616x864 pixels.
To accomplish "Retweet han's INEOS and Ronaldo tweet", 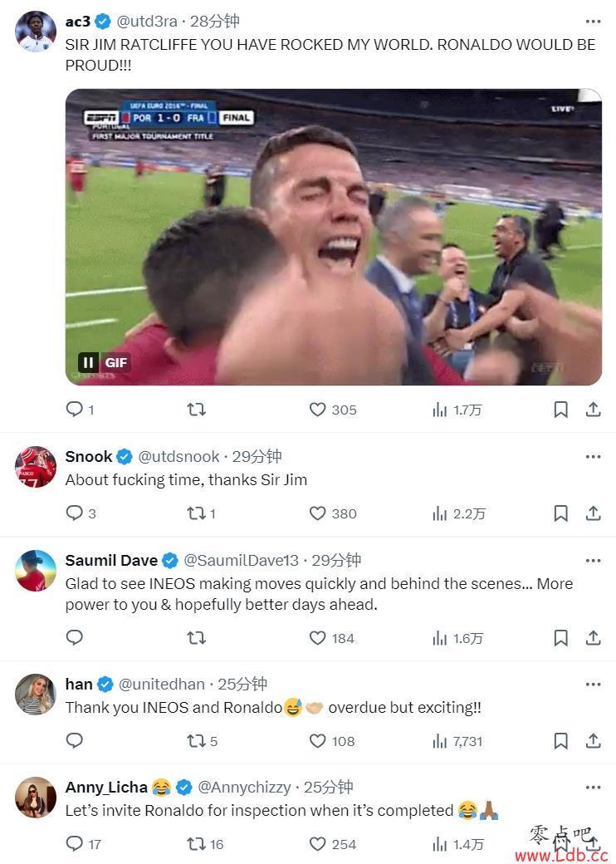I will click(196, 741).
